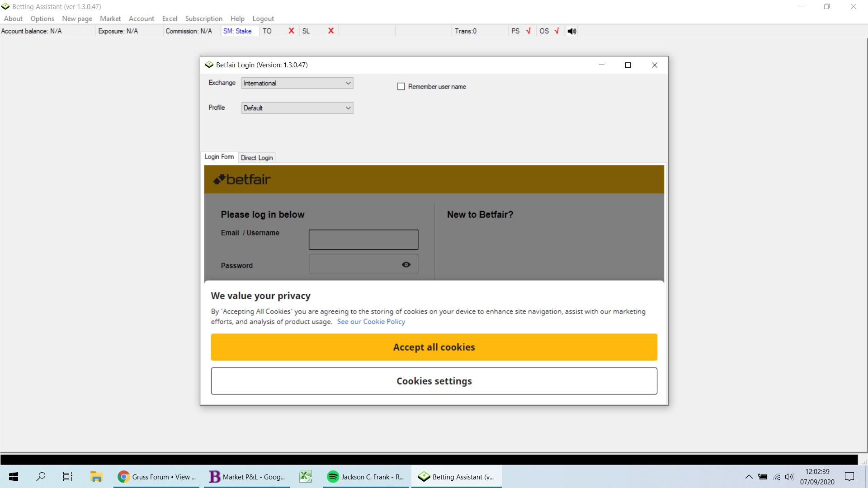
Task: Open the Subscription menu
Action: pyautogui.click(x=204, y=19)
